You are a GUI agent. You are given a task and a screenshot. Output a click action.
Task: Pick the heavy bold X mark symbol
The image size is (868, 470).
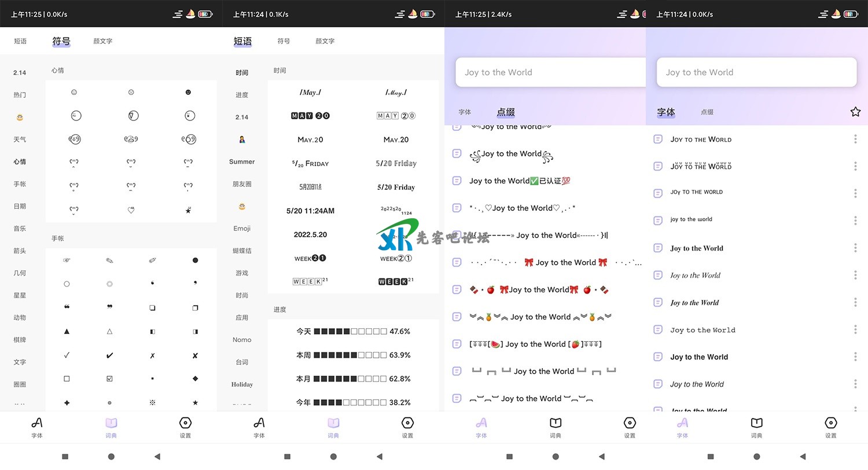[x=195, y=355]
